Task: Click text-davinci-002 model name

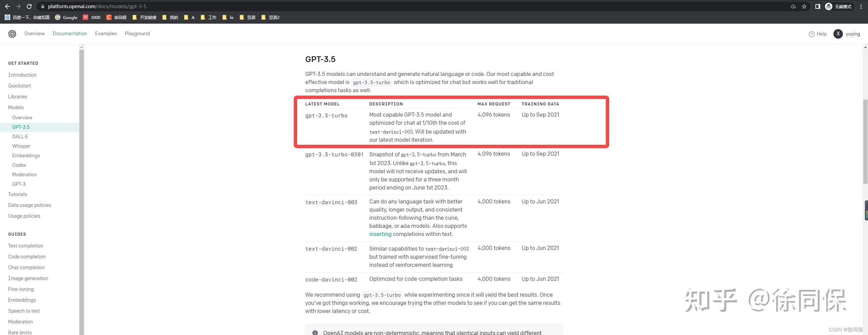Action: 331,249
